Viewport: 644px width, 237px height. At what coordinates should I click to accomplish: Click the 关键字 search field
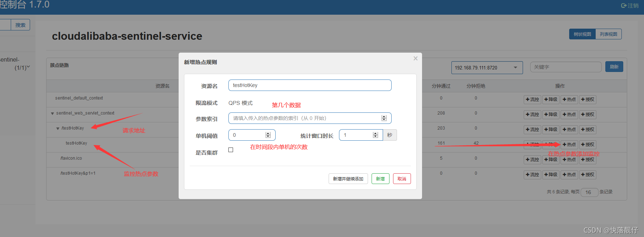[x=566, y=67]
